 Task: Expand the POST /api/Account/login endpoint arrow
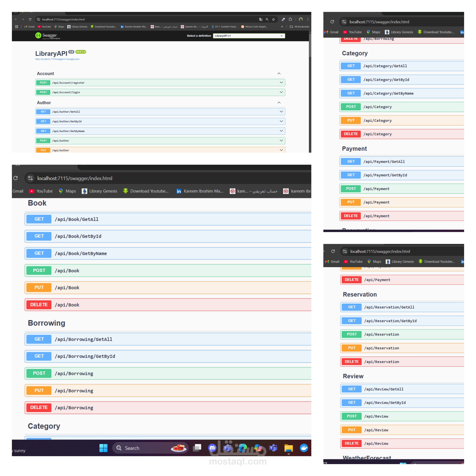click(281, 92)
